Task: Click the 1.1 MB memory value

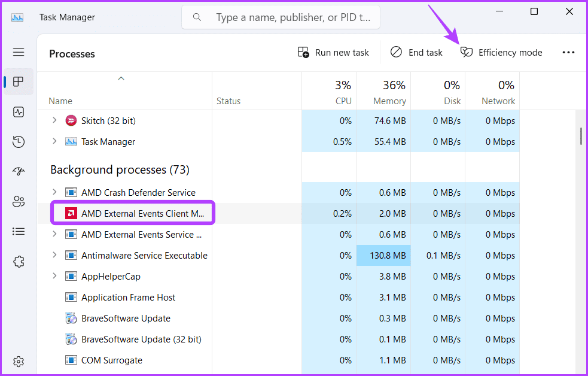Action: [392, 360]
